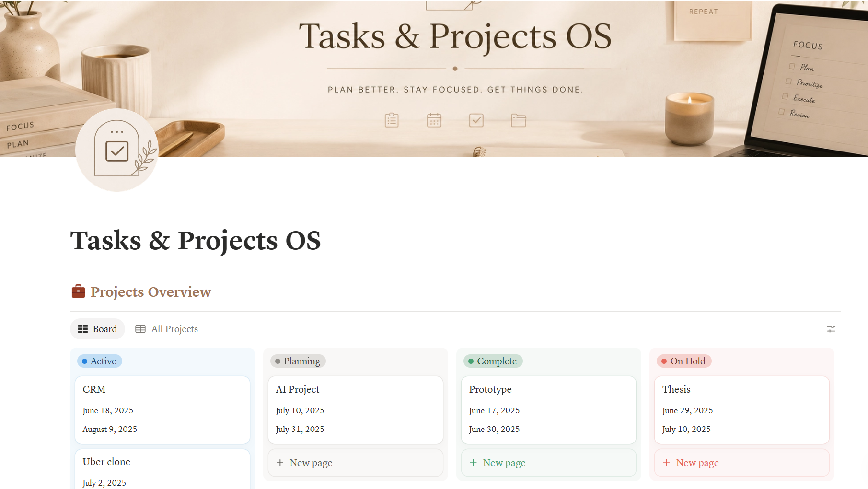Image resolution: width=868 pixels, height=489 pixels.
Task: Click the briefcase icon beside Projects Overview
Action: (78, 291)
